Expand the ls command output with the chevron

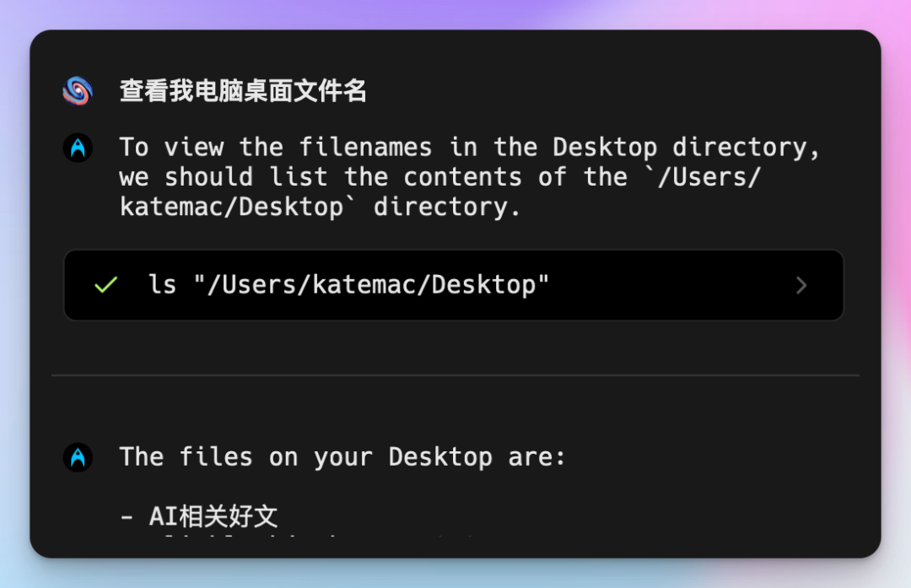click(801, 285)
